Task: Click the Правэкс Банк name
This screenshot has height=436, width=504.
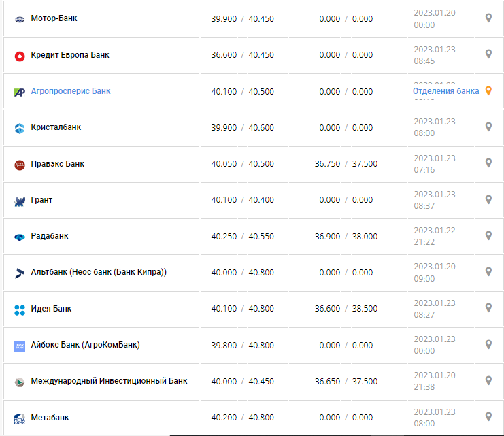Action: [x=58, y=164]
